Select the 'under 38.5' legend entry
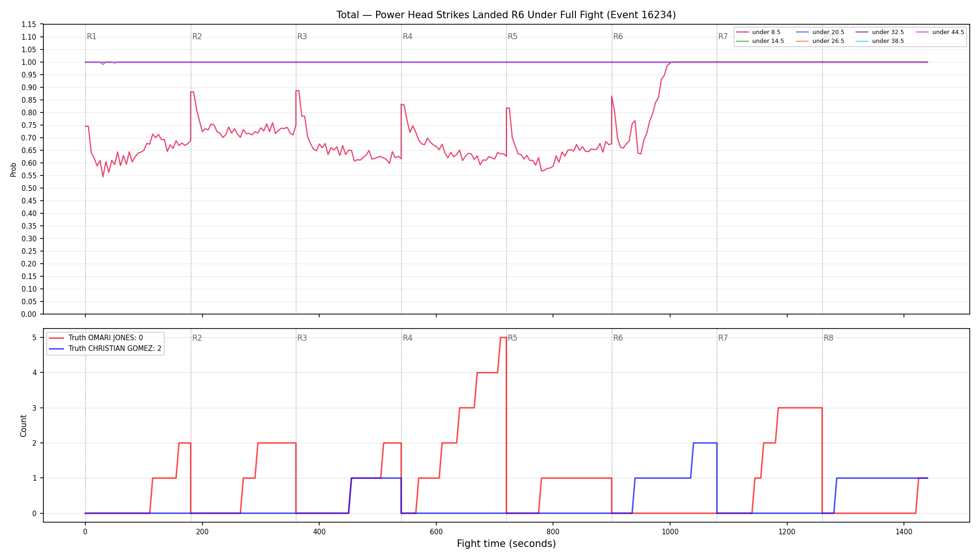 [x=880, y=41]
